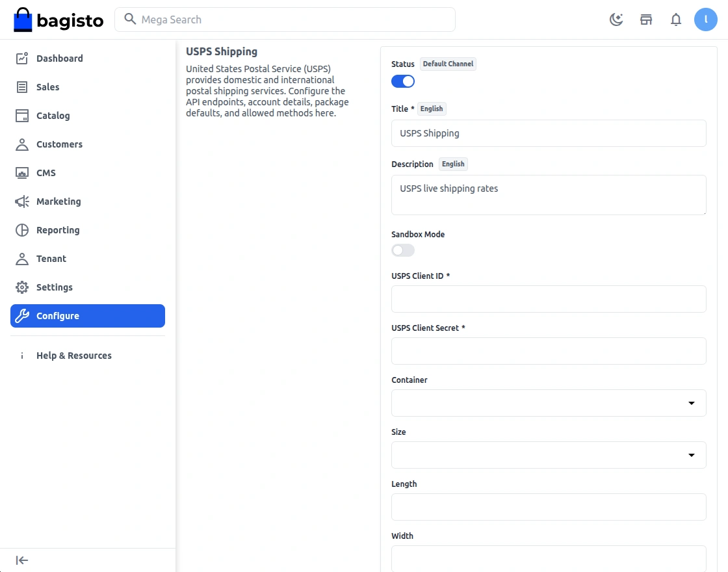The height and width of the screenshot is (572, 728).
Task: Open the Settings menu item
Action: click(87, 287)
